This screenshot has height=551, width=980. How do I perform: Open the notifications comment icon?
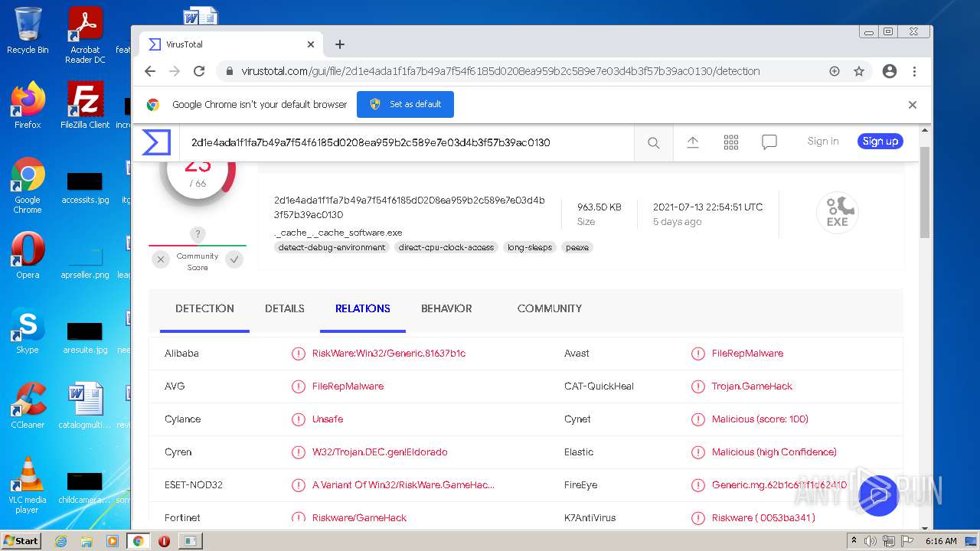pos(769,142)
